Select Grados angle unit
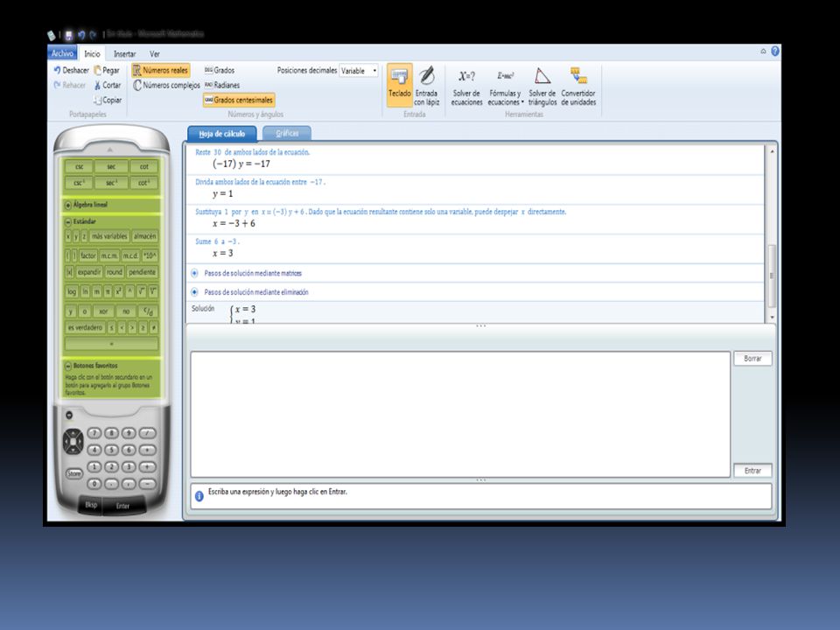Viewport: 840px width, 630px height. click(220, 70)
